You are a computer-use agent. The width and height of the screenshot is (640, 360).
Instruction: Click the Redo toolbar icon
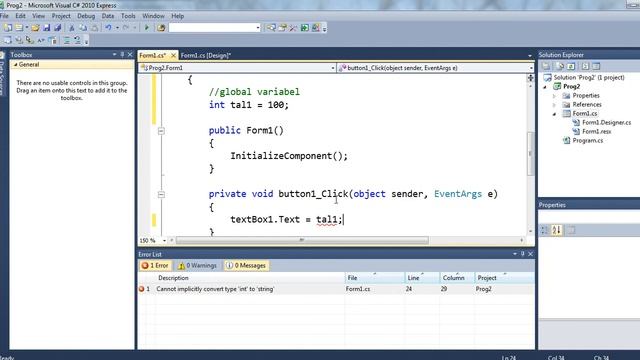[x=126, y=28]
